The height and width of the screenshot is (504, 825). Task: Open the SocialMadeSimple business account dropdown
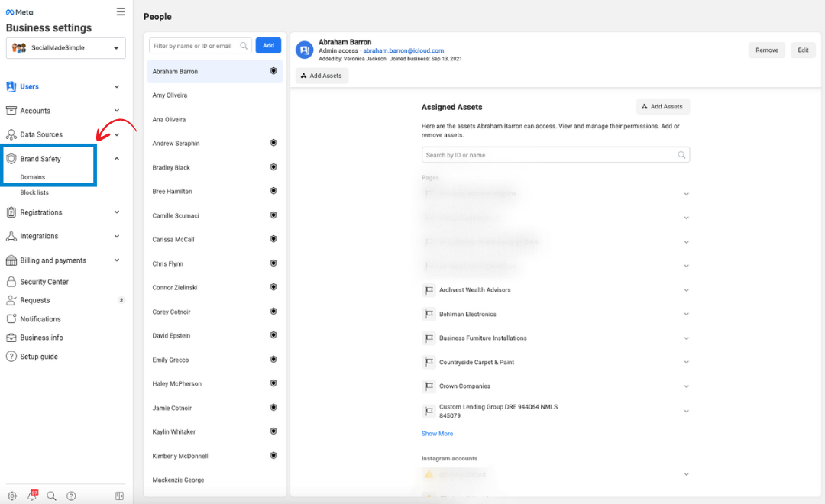(66, 48)
